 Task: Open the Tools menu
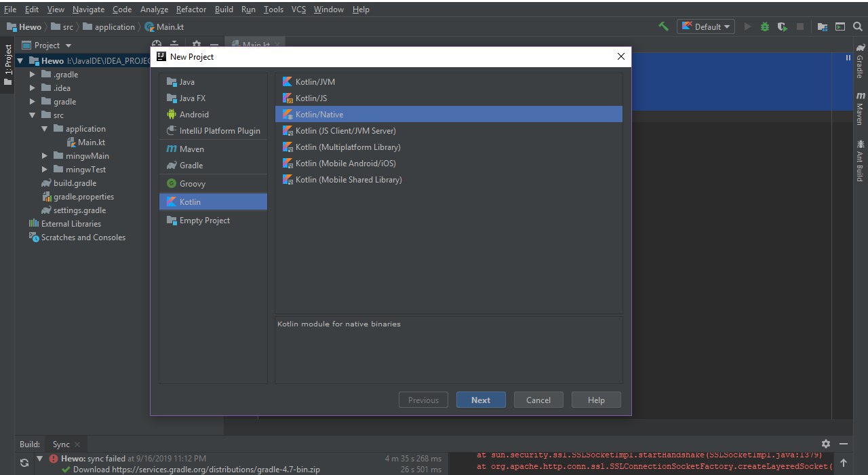tap(273, 9)
